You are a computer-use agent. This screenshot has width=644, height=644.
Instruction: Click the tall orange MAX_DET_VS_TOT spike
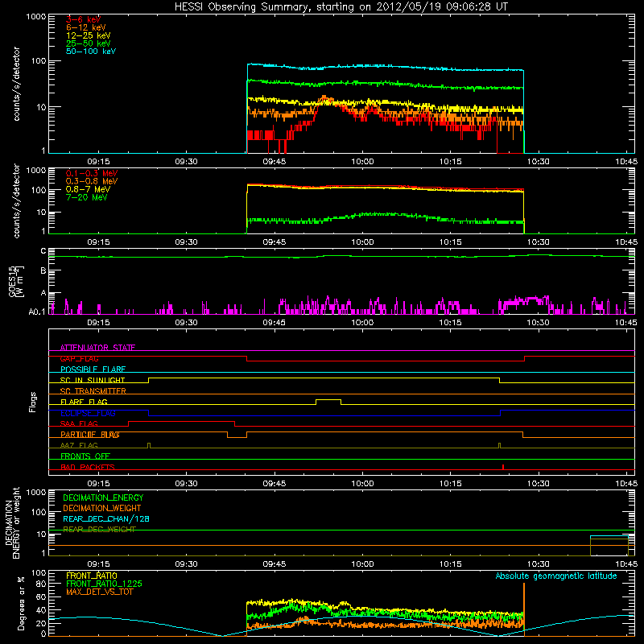(x=524, y=608)
